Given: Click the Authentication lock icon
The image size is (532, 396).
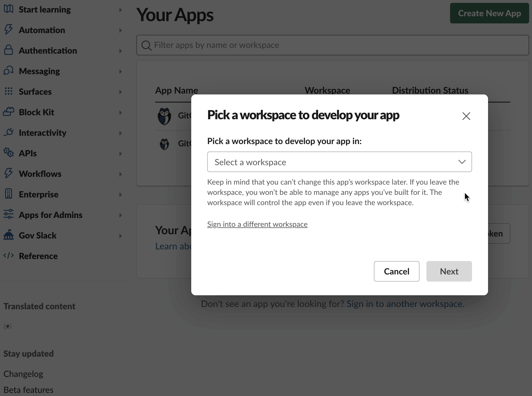Looking at the screenshot, I should pyautogui.click(x=9, y=50).
